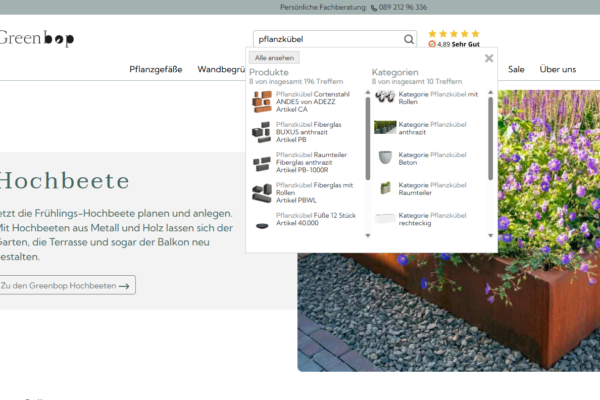Image resolution: width=600 pixels, height=400 pixels.
Task: Click the categories list scroll-up arrow
Action: click(x=491, y=92)
